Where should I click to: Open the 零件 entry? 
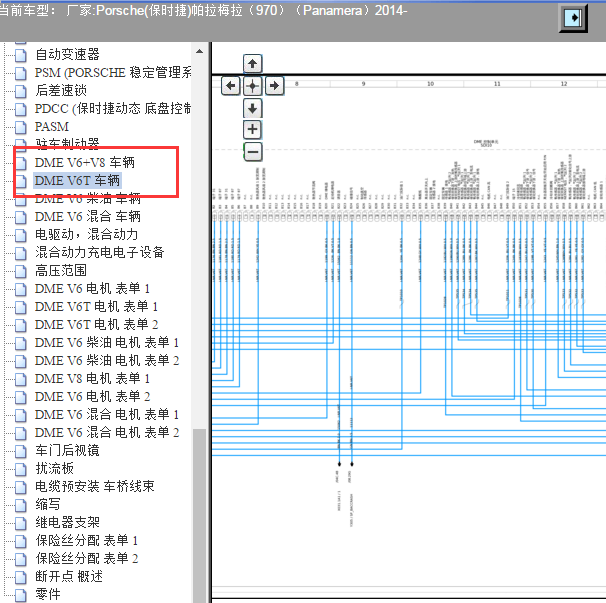(x=48, y=594)
